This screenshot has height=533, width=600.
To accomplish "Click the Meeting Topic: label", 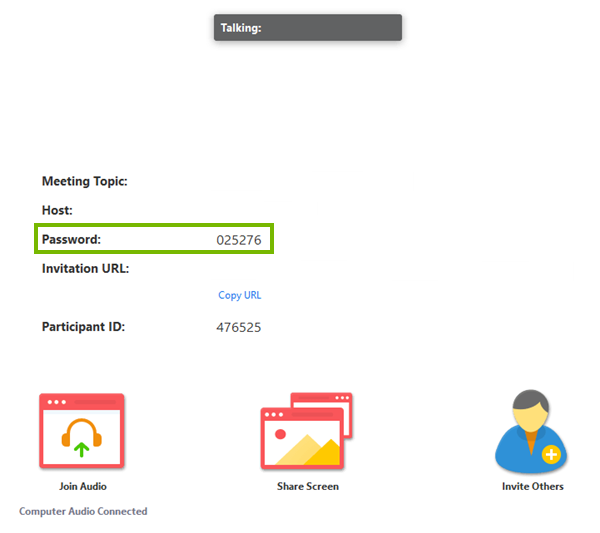I will [85, 181].
